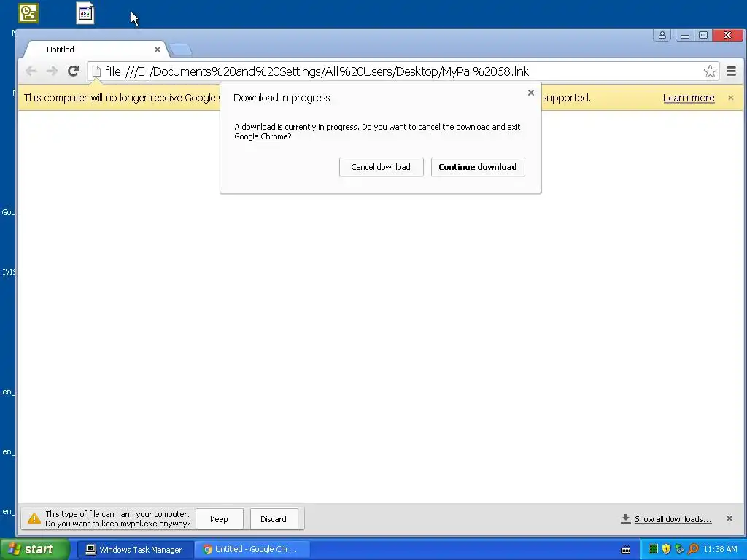Click yellow security shield tray icon
This screenshot has width=747, height=560.
(667, 549)
